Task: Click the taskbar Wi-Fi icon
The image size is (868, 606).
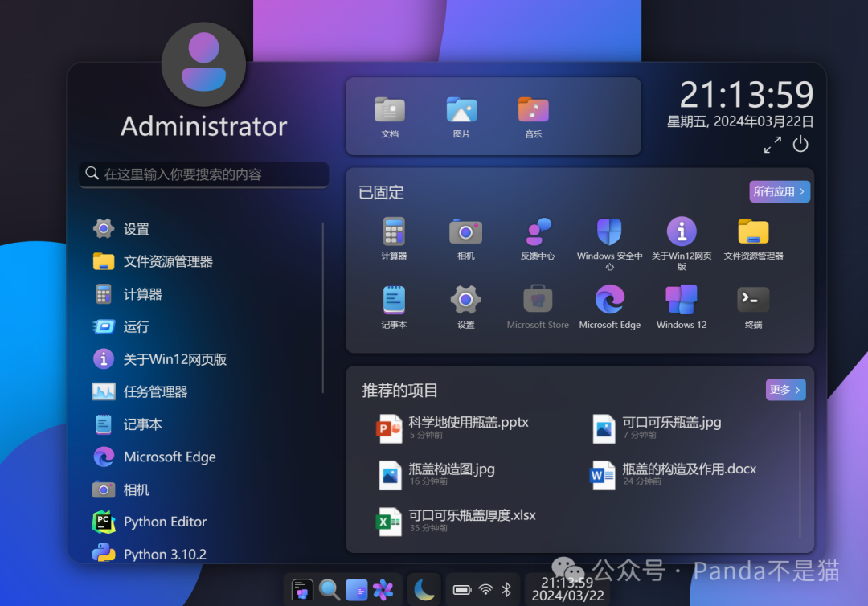Action: (485, 590)
